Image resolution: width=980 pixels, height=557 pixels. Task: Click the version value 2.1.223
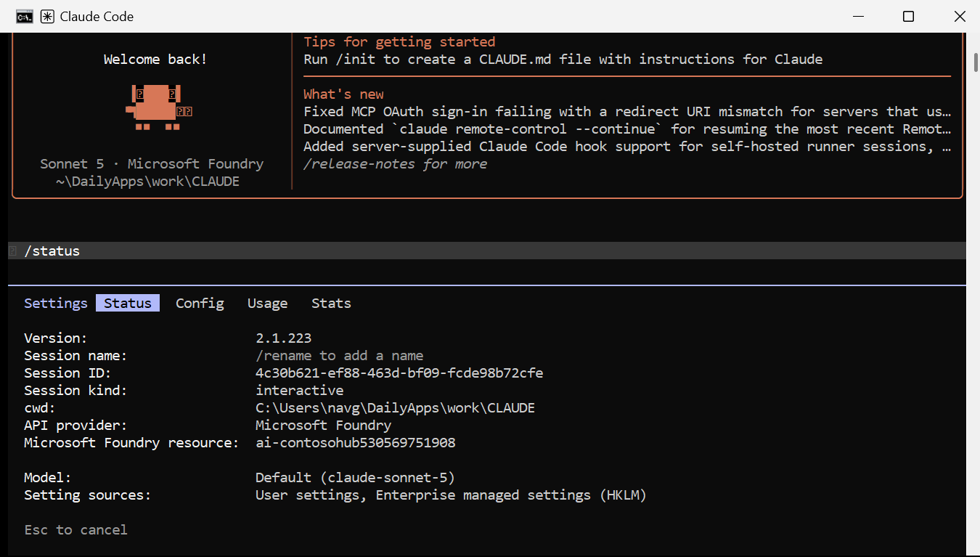[283, 338]
